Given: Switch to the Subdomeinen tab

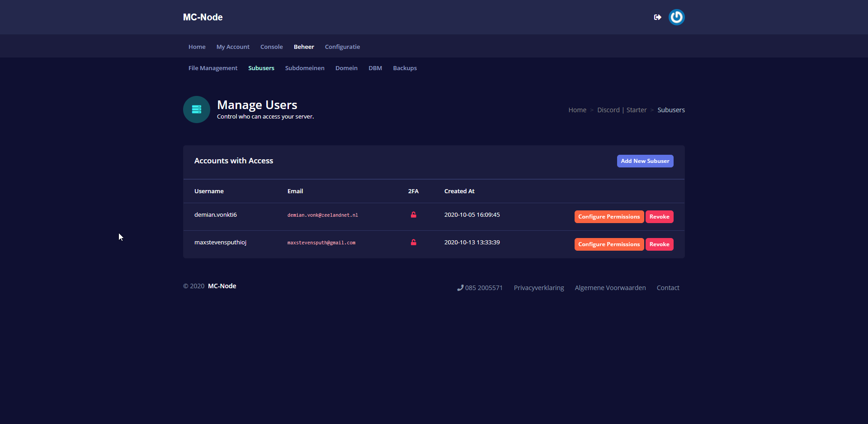Looking at the screenshot, I should tap(305, 68).
